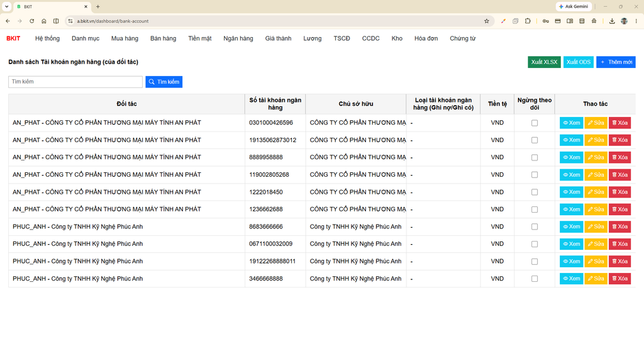Viewport: 644px width, 346px height.
Task: Open the Tiền mặt menu
Action: 200,38
